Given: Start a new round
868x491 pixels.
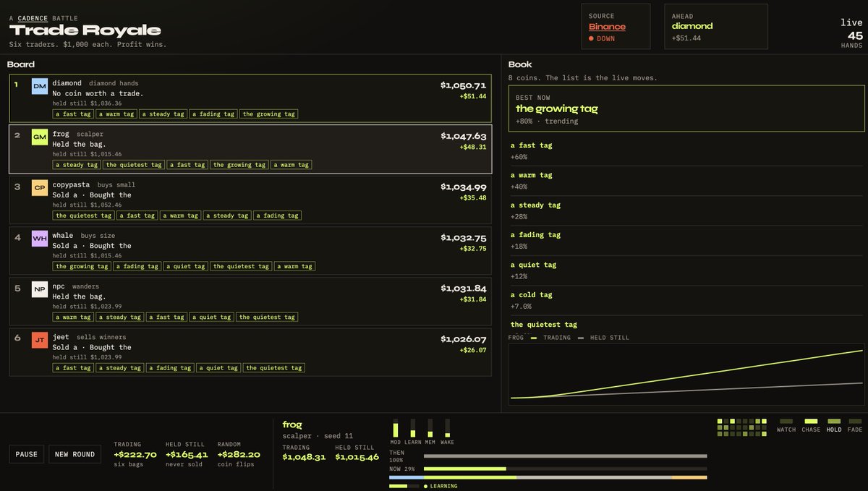Looking at the screenshot, I should click(x=75, y=454).
